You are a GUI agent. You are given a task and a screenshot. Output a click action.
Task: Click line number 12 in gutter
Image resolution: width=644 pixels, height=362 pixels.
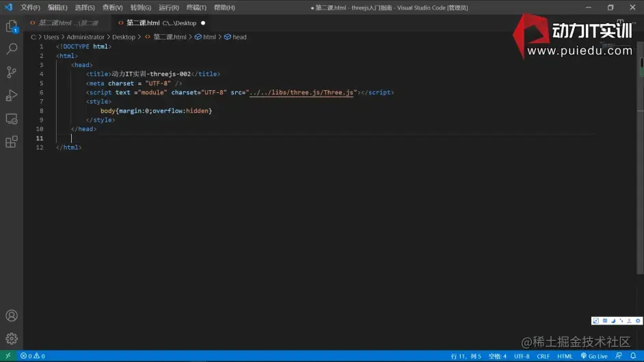pos(40,148)
